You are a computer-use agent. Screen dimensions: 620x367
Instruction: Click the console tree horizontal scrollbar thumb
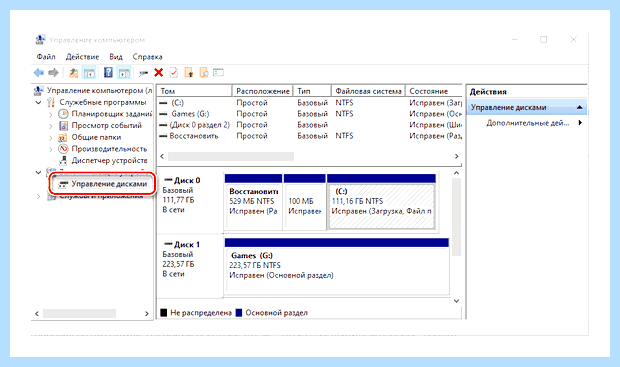(79, 314)
